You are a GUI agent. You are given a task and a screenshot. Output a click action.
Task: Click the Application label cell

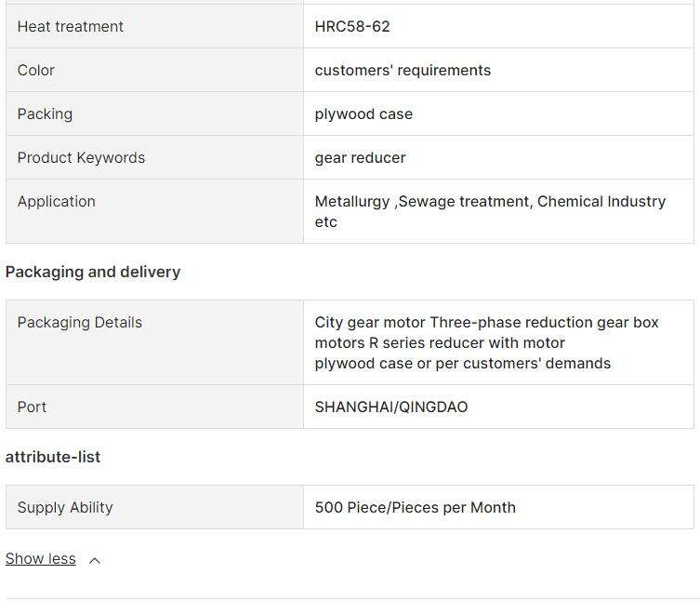click(x=154, y=211)
